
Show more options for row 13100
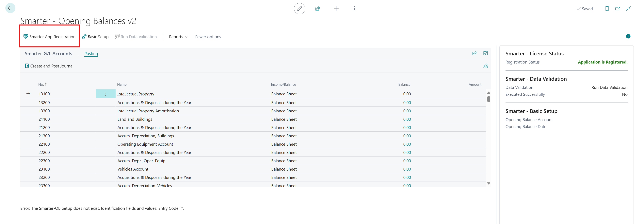[106, 94]
